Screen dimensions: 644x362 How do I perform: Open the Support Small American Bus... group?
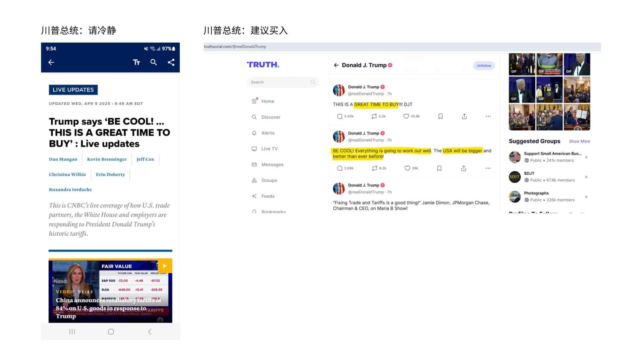(553, 154)
